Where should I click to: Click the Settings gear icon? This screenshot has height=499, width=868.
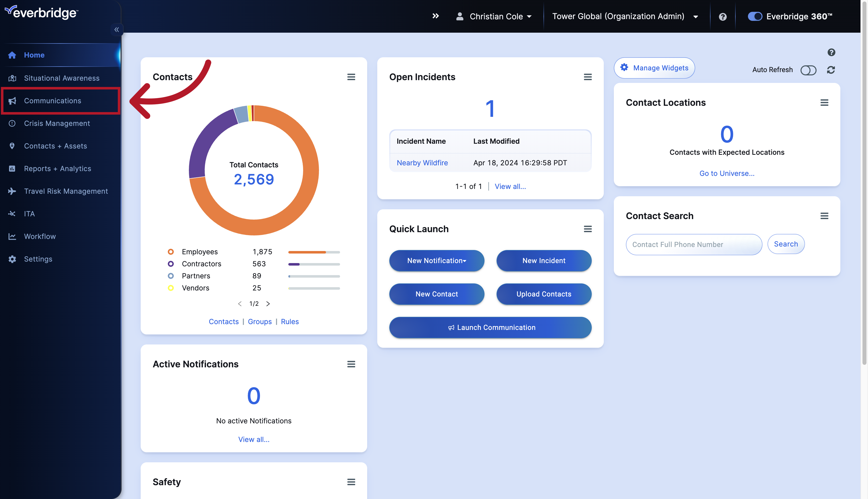point(13,259)
